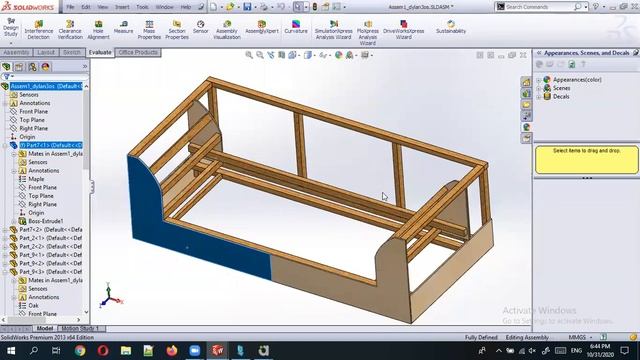Image resolution: width=640 pixels, height=360 pixels.
Task: Open the Tools menu
Action: 142,7
